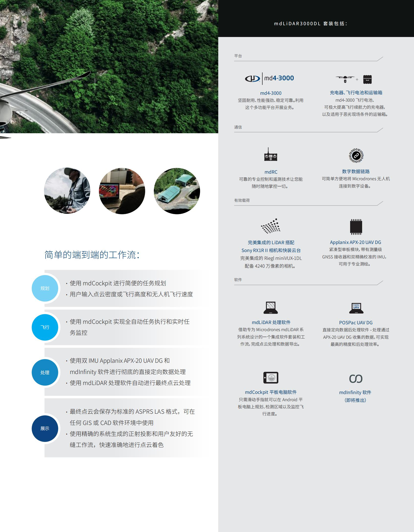The image size is (414, 532).
Task: Open the laptop point cloud photo
Action: [122, 191]
